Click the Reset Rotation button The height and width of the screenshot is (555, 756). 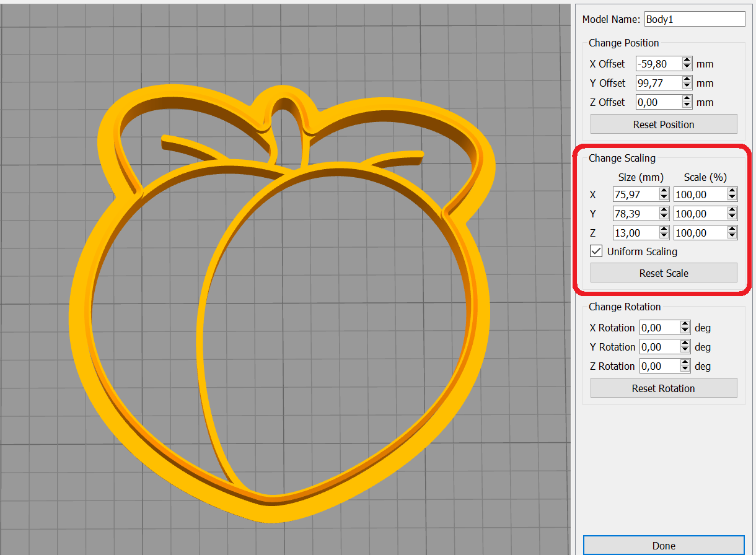pos(664,388)
